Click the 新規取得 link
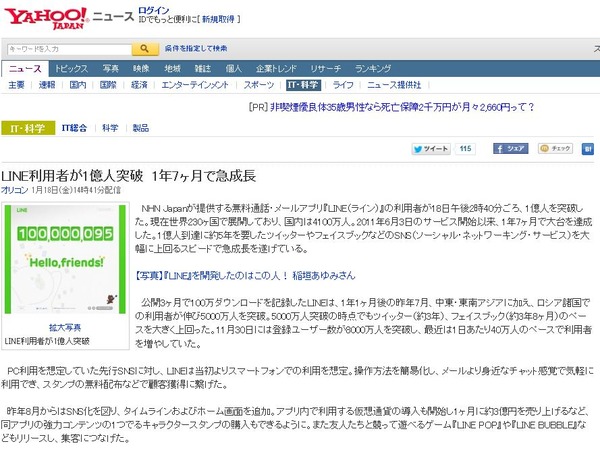 (x=218, y=20)
